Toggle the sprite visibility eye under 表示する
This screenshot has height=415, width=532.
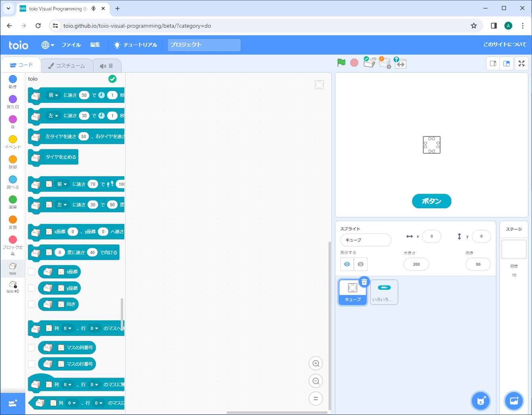click(347, 264)
